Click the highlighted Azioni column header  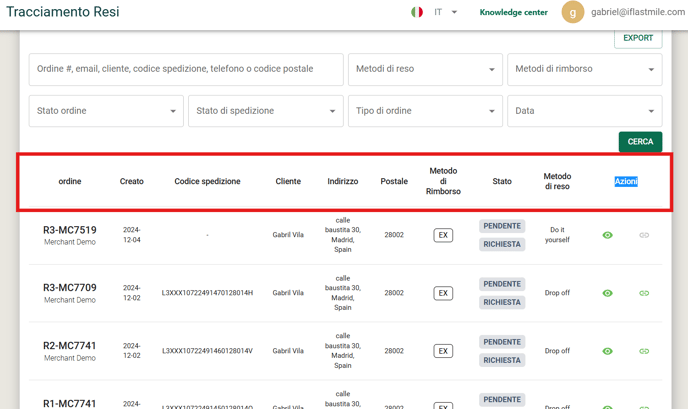pyautogui.click(x=626, y=181)
